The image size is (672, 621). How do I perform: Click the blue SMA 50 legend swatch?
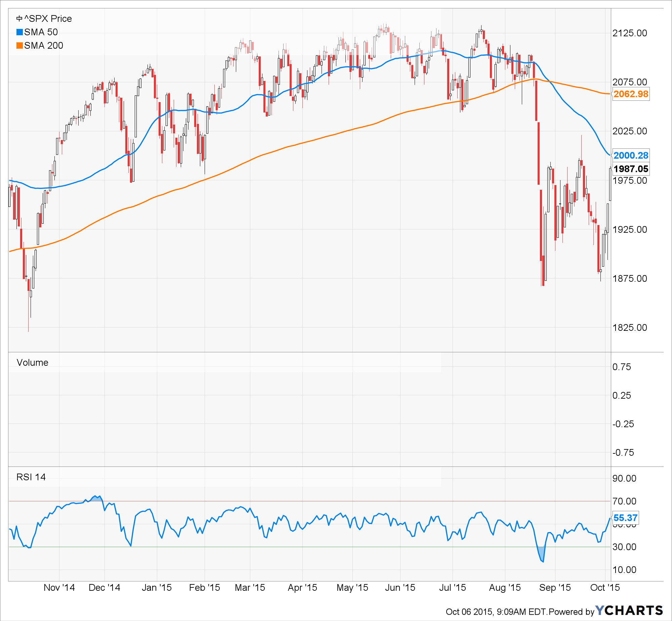coord(19,32)
